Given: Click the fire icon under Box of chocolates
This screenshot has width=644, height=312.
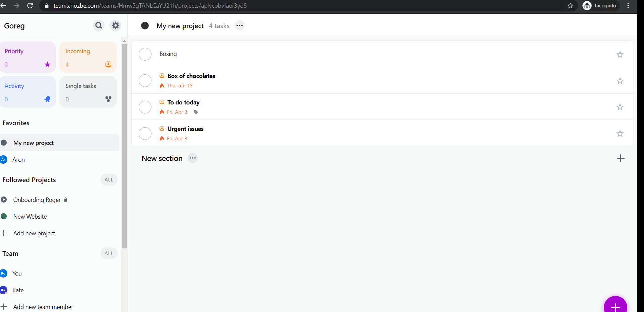Looking at the screenshot, I should coord(162,86).
